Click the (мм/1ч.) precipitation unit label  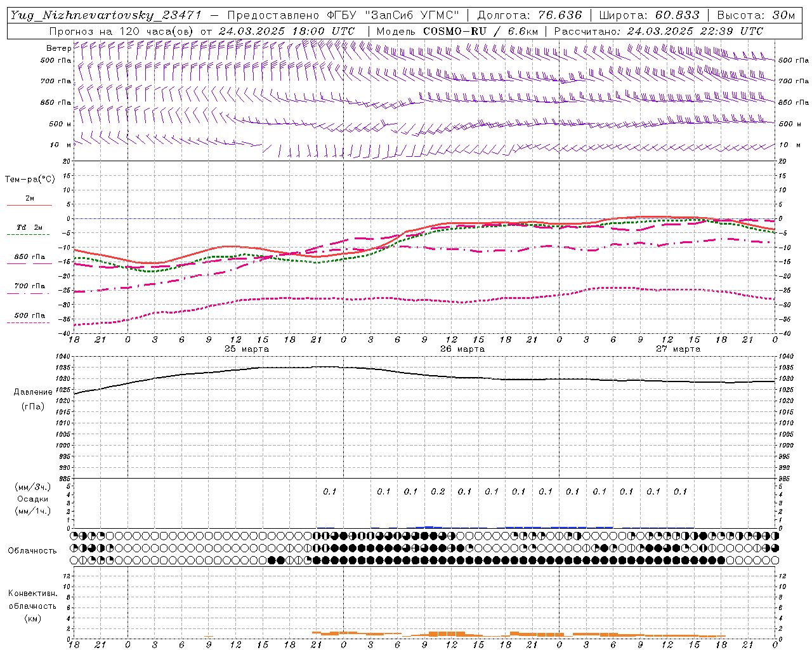[x=33, y=511]
